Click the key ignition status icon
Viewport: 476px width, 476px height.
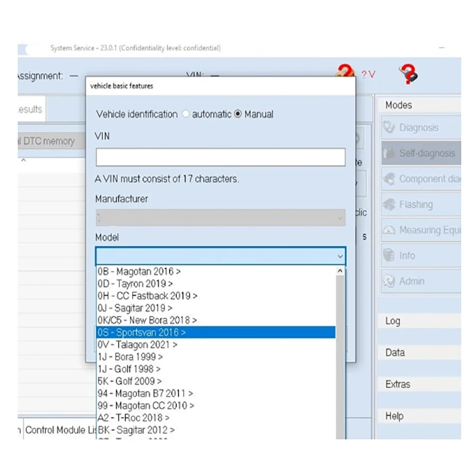point(408,74)
